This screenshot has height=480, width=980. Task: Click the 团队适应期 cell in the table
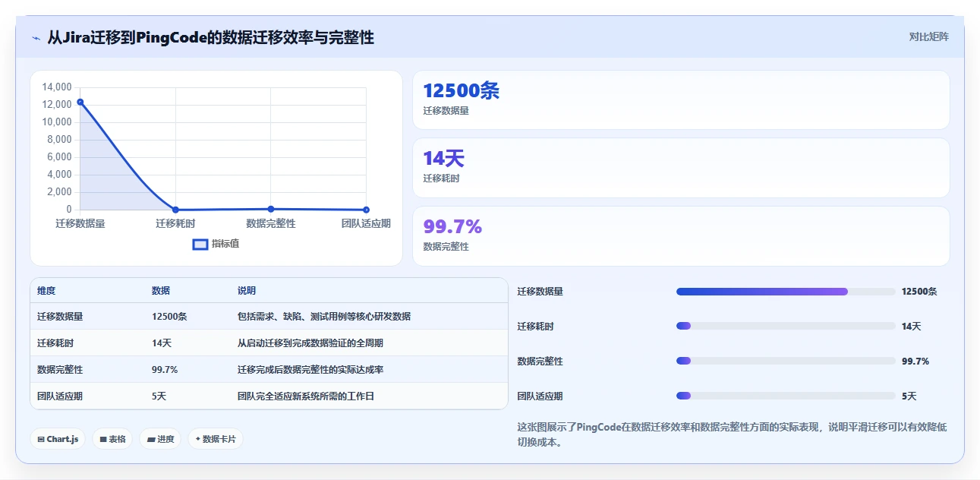[x=60, y=396]
